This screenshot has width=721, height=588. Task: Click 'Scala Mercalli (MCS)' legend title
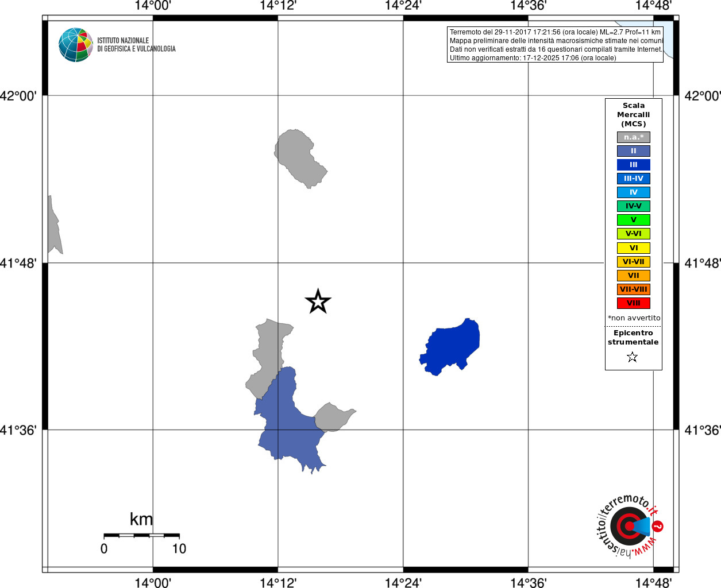[x=634, y=115]
